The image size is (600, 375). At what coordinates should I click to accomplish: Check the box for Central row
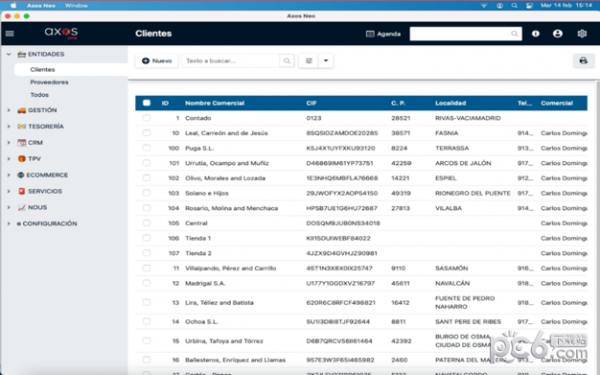(146, 223)
